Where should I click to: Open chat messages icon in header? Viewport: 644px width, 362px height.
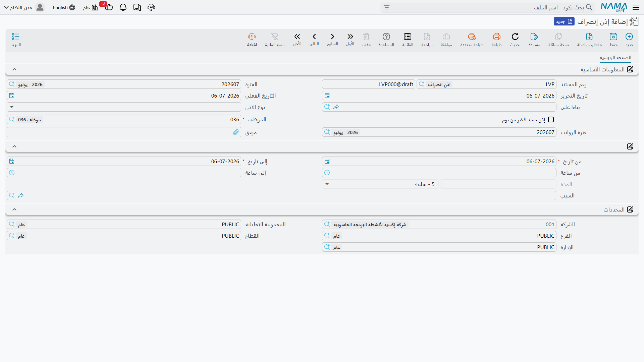point(137,7)
